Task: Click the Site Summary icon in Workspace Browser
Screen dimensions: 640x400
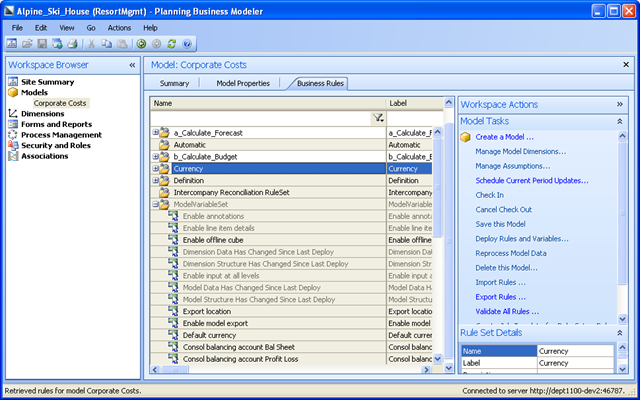Action: tap(13, 82)
